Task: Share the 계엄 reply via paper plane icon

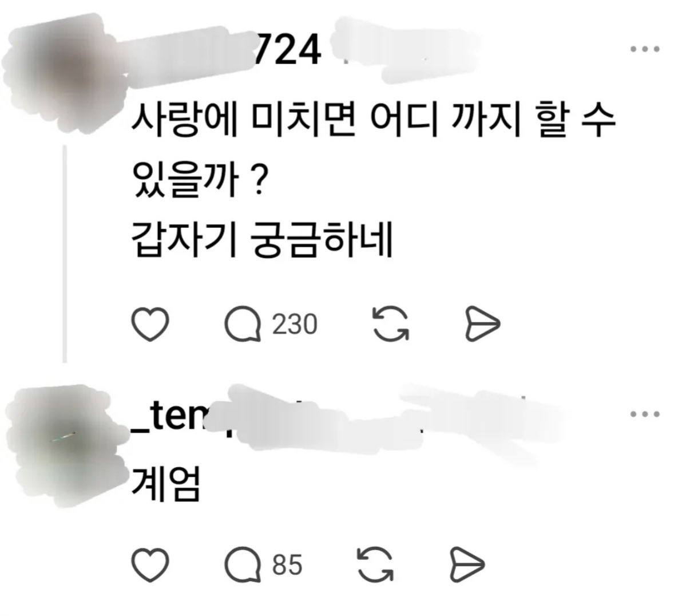Action: [467, 564]
